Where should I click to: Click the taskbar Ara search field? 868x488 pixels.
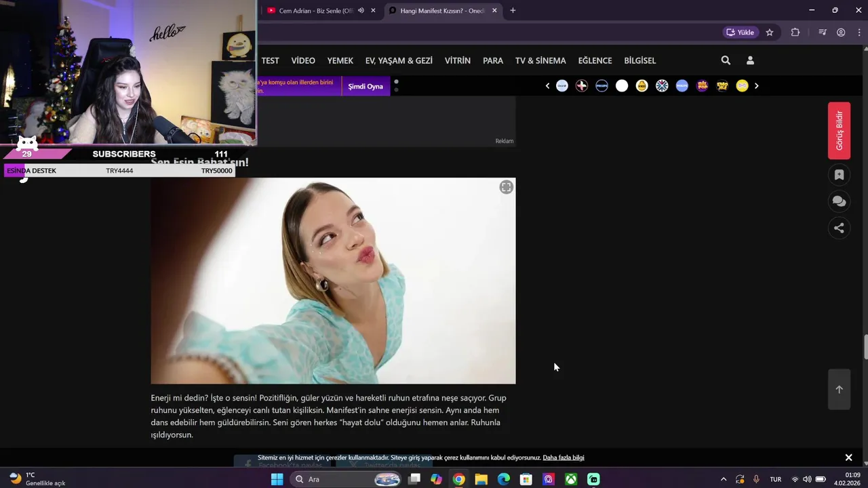click(x=347, y=479)
